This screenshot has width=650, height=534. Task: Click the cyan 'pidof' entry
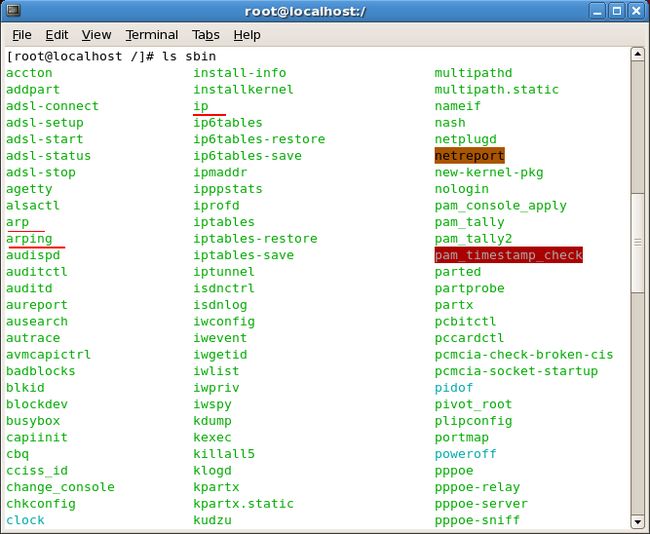click(x=454, y=388)
